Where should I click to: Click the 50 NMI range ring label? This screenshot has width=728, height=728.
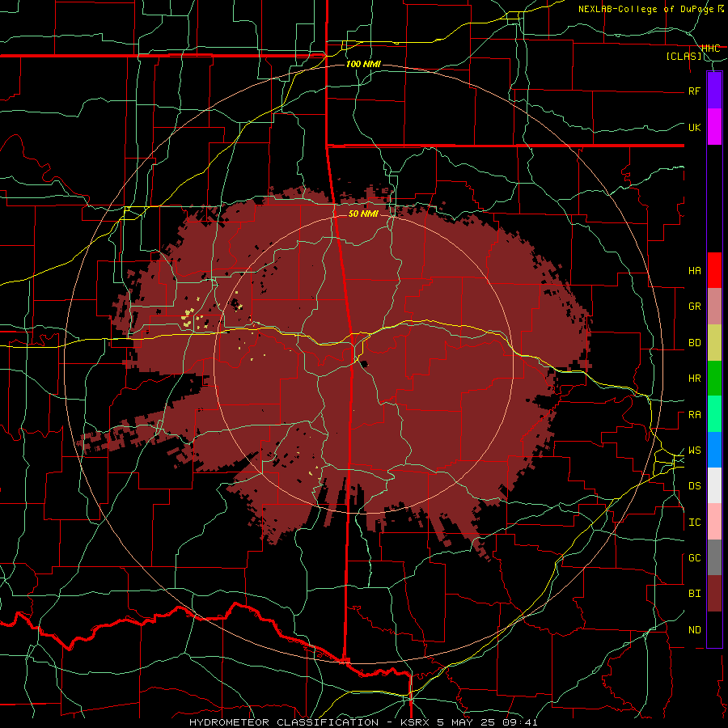point(363,214)
